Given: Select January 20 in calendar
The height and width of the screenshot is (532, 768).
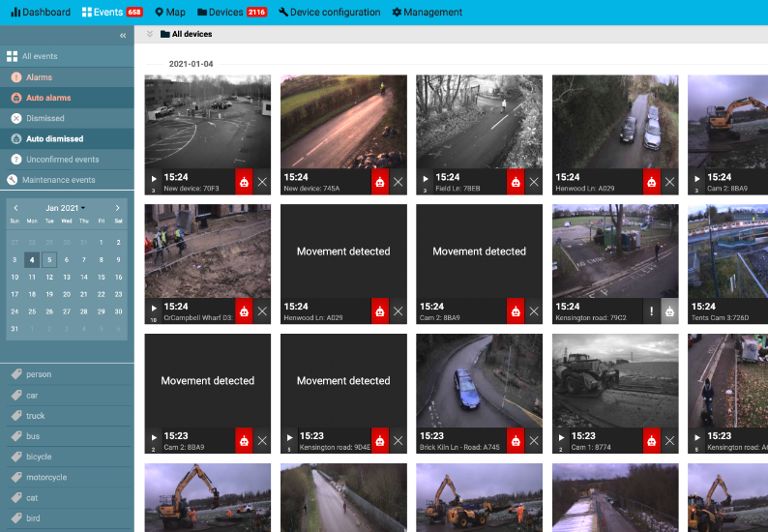Looking at the screenshot, I should click(x=67, y=294).
